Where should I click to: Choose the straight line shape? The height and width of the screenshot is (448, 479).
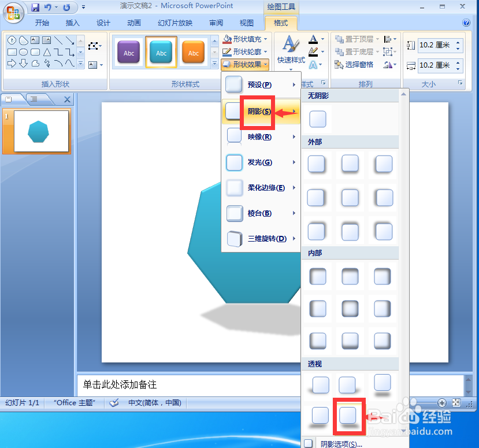click(58, 40)
